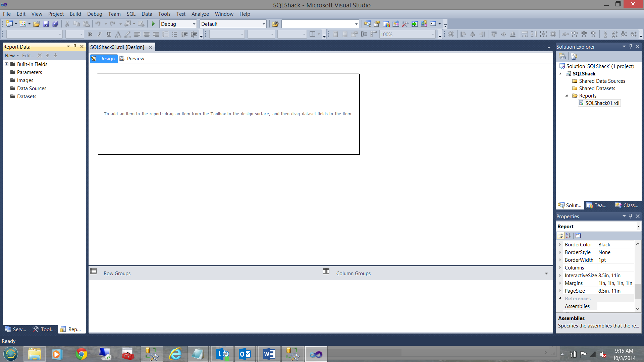Screen dimensions: 644x362
Task: Toggle auto-hide pin on the Report Data panel
Action: pos(75,47)
